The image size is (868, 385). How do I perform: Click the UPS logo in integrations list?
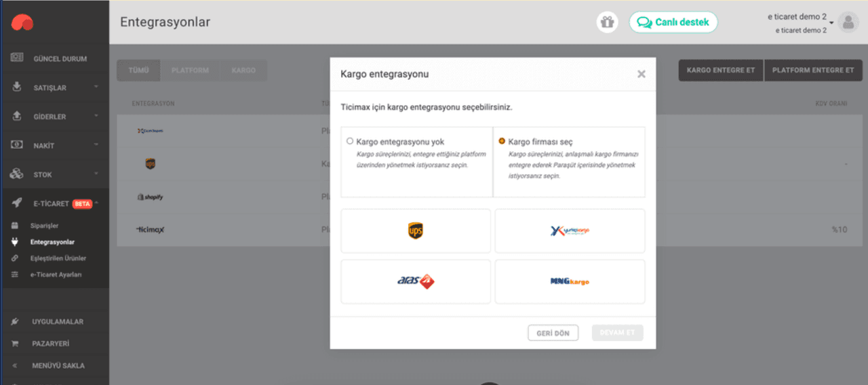coord(150,163)
